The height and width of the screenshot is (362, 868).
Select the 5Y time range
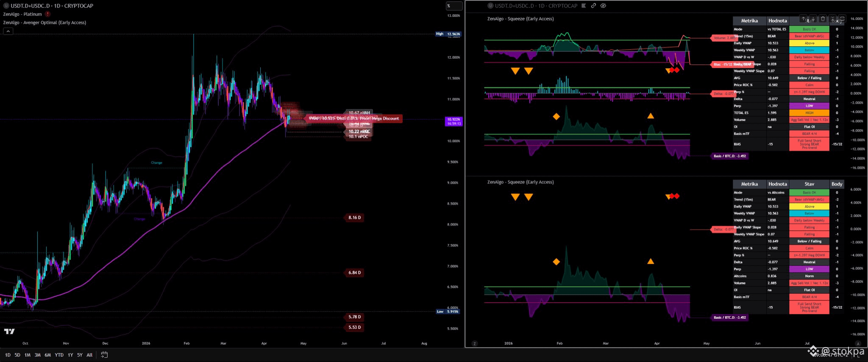coord(80,355)
